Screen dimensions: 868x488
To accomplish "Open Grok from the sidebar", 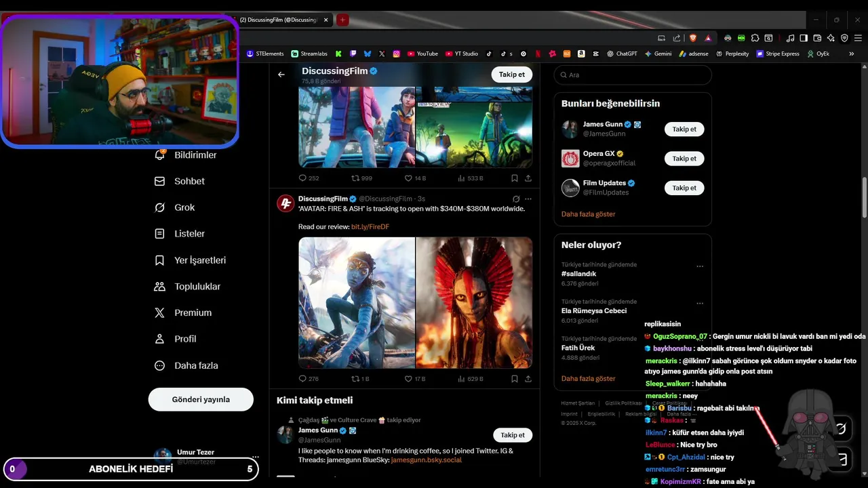I will [174, 207].
